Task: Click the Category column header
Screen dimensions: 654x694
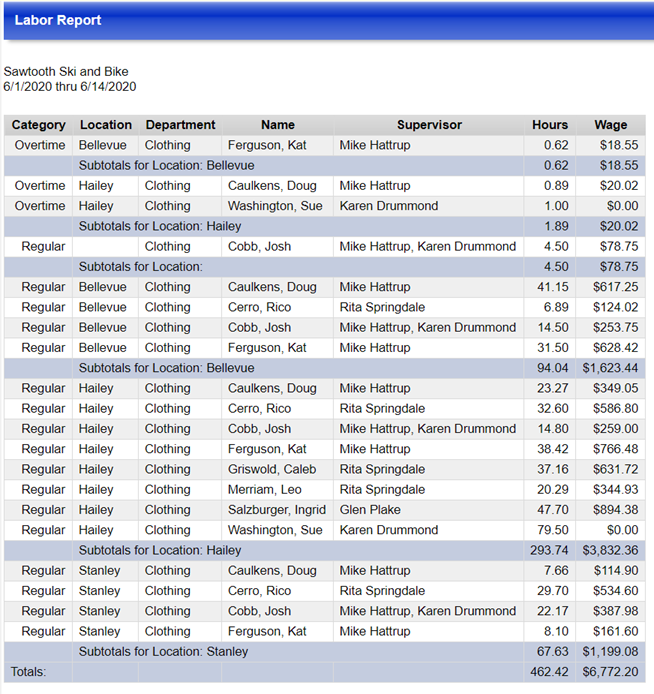Action: 39,125
